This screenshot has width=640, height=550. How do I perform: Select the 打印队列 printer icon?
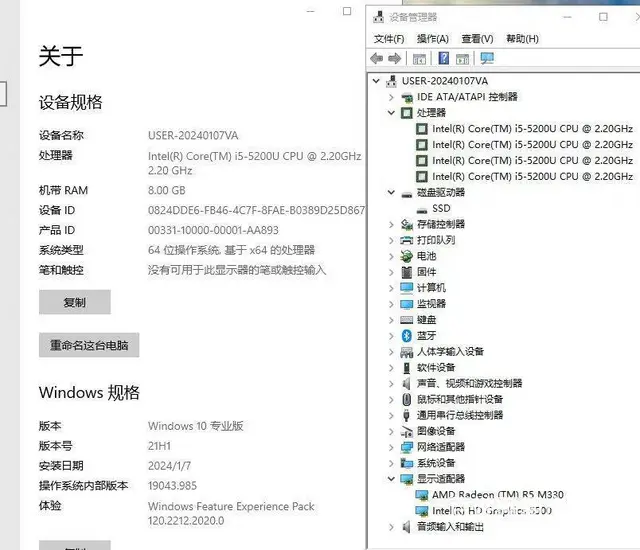point(407,240)
